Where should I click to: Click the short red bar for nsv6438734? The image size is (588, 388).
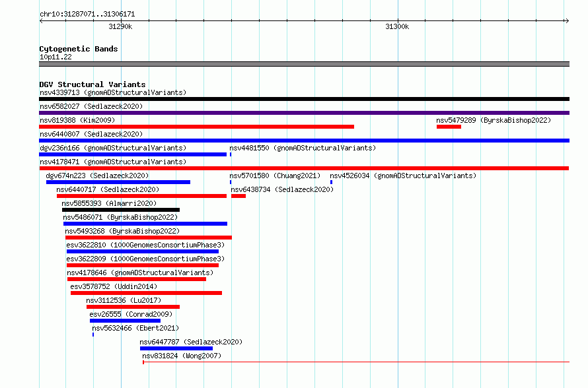tap(239, 196)
